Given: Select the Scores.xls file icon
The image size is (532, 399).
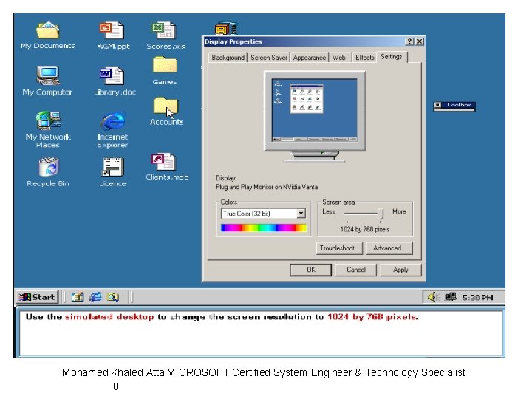Looking at the screenshot, I should tap(166, 35).
